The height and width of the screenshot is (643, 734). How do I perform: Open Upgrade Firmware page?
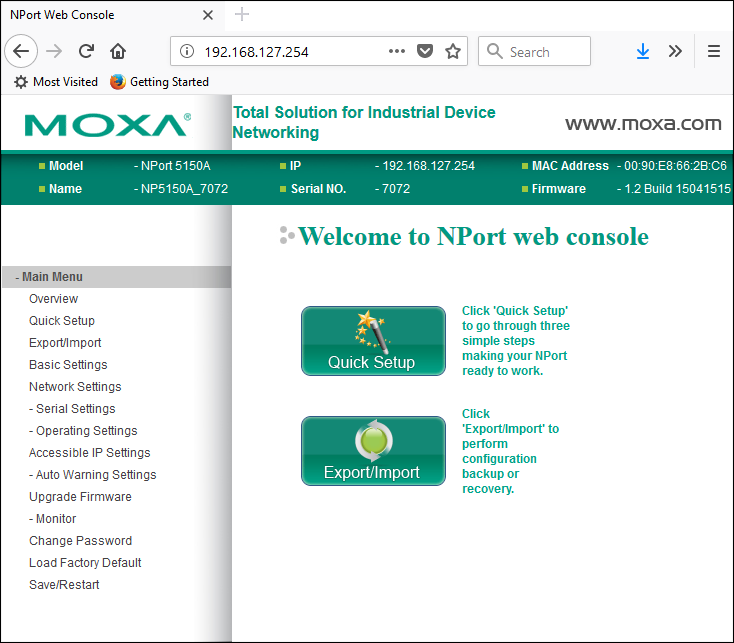click(x=80, y=497)
